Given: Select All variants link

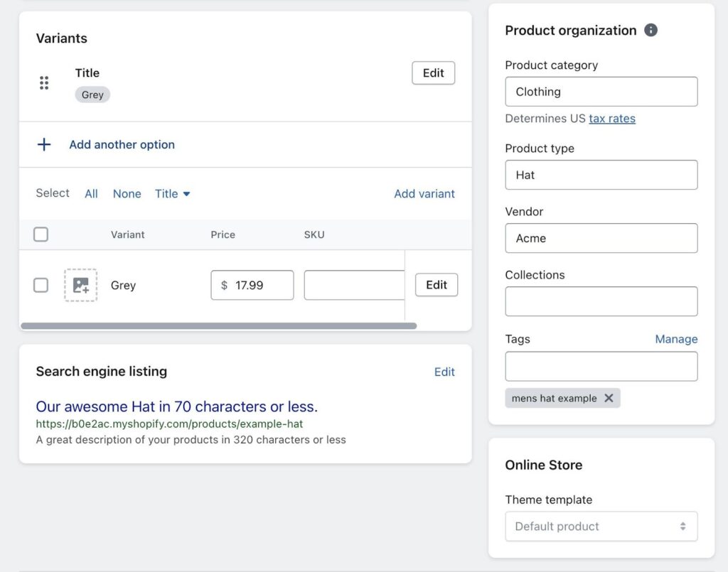Looking at the screenshot, I should 91,194.
